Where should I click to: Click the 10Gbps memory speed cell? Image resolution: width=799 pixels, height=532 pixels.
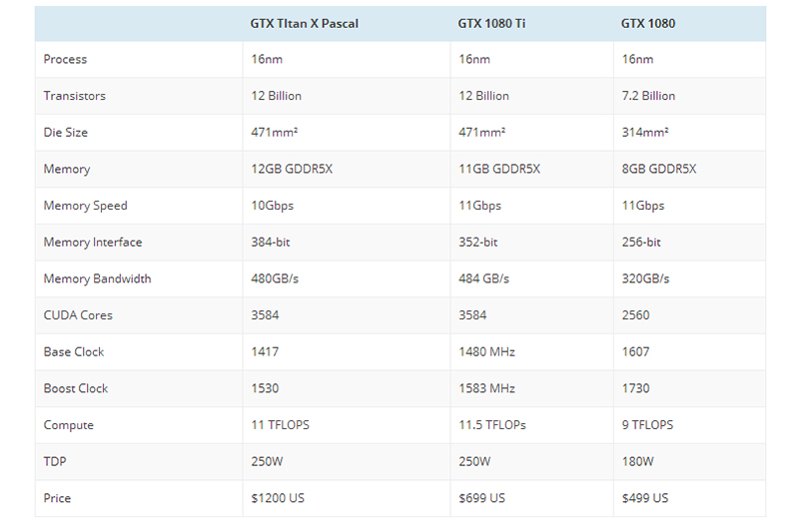point(272,206)
